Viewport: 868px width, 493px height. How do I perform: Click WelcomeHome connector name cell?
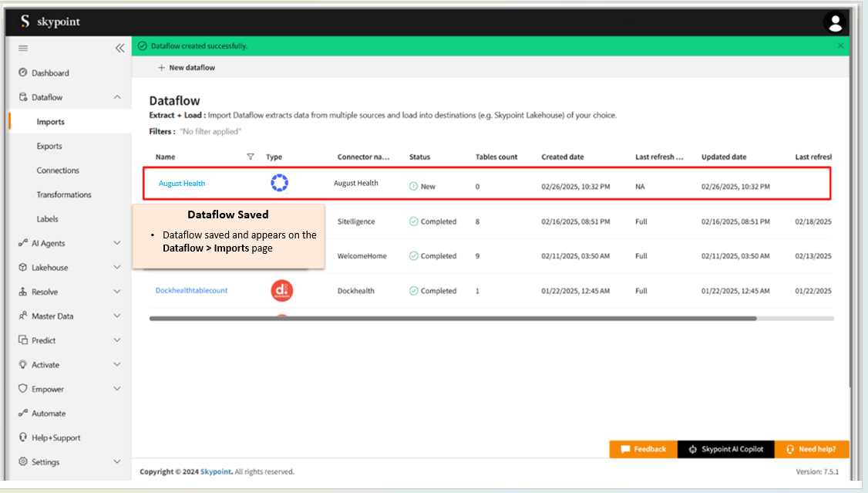[x=362, y=256]
